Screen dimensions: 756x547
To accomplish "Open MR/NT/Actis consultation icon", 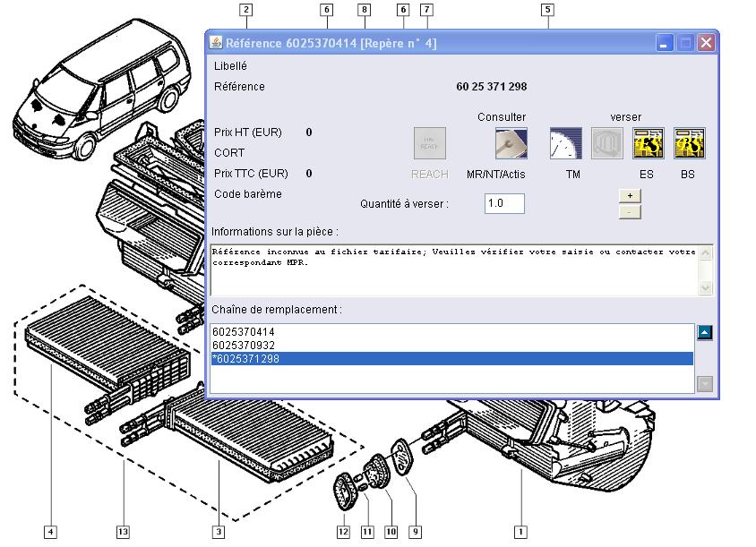I will pyautogui.click(x=511, y=143).
